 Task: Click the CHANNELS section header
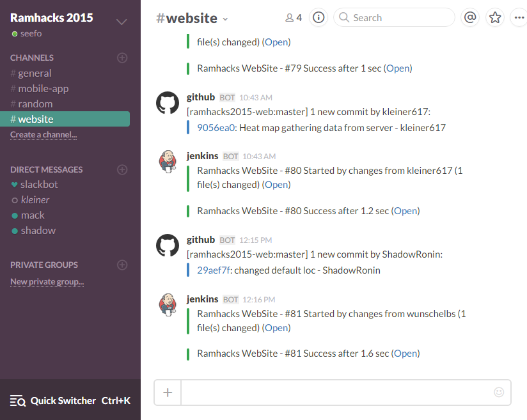32,58
